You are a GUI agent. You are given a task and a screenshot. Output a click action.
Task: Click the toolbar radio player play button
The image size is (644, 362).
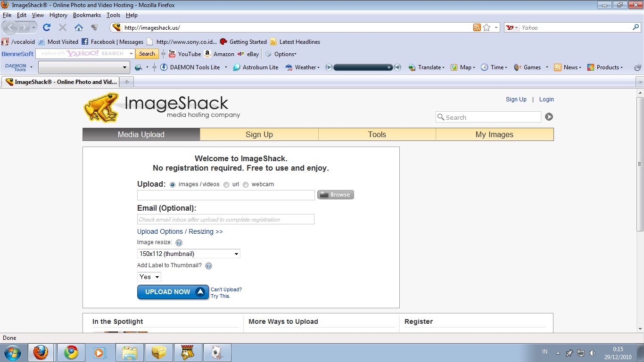click(x=329, y=67)
